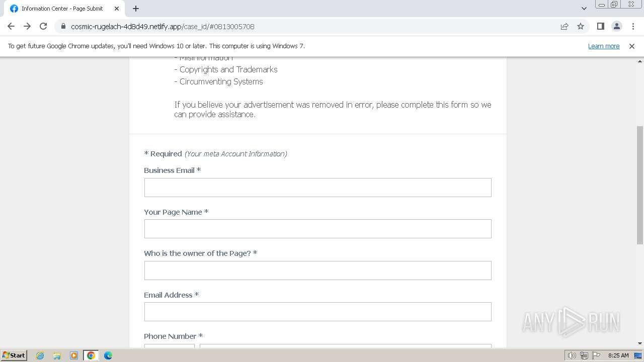This screenshot has width=644, height=362.
Task: Focus the Business Email field
Action: point(317,188)
